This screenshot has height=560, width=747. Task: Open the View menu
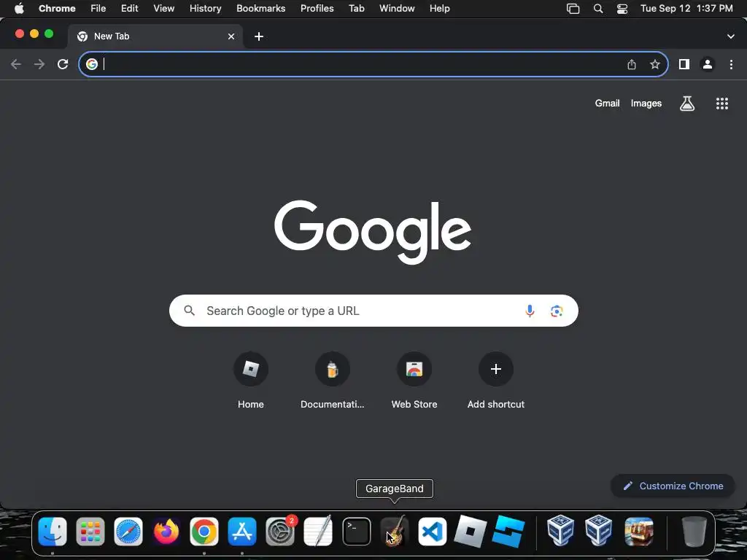[164, 9]
